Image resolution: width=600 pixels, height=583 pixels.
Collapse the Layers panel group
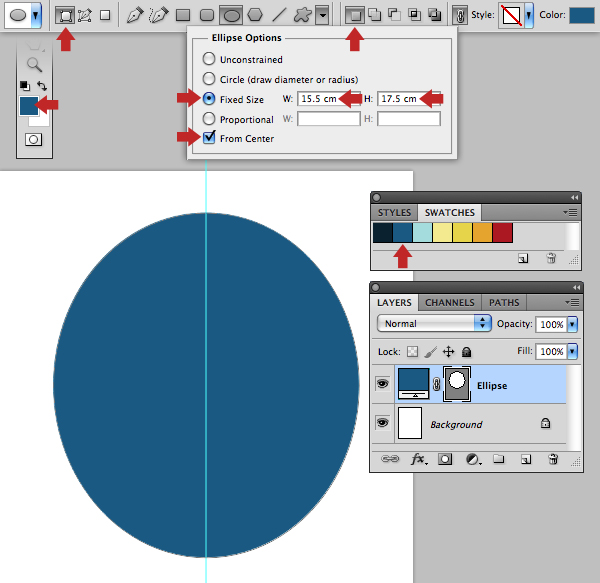pyautogui.click(x=576, y=287)
